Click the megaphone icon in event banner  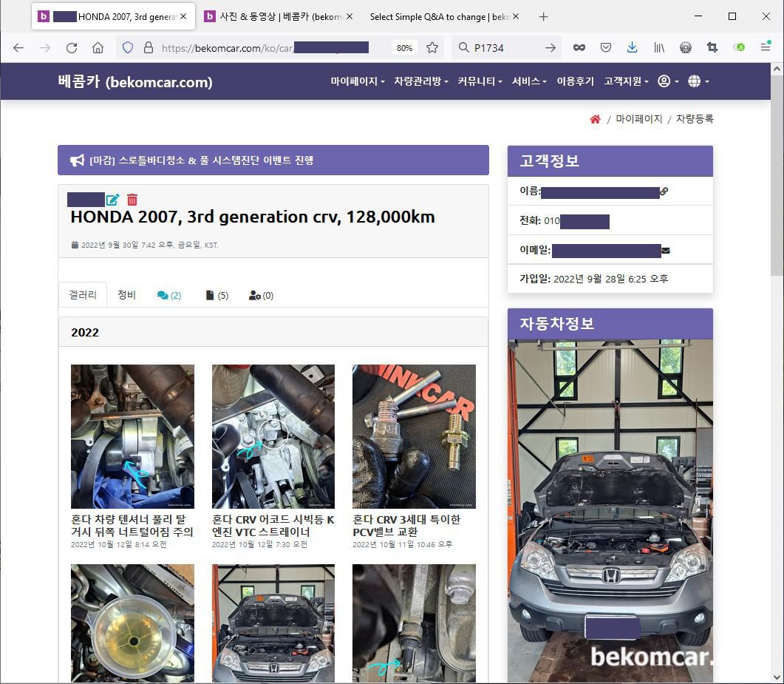point(77,160)
